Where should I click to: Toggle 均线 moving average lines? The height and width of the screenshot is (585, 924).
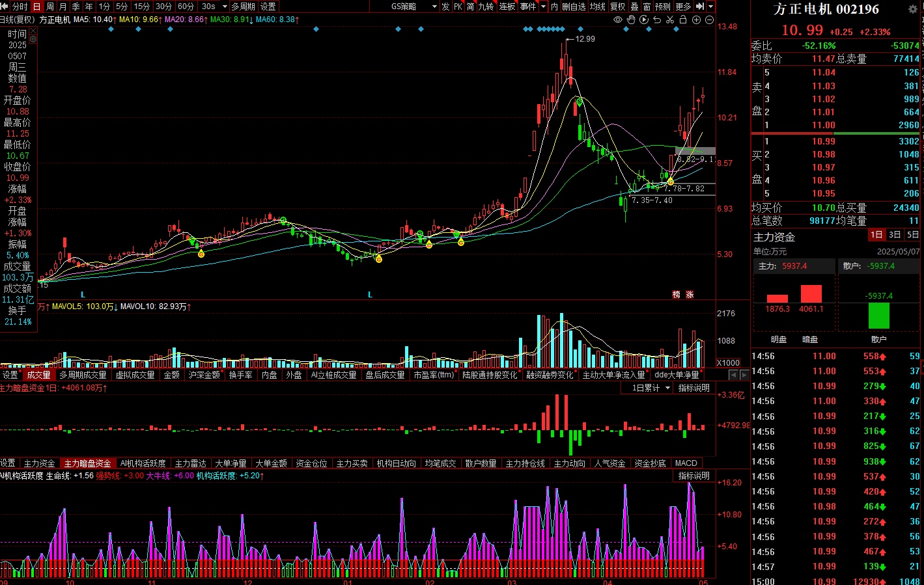pos(598,7)
